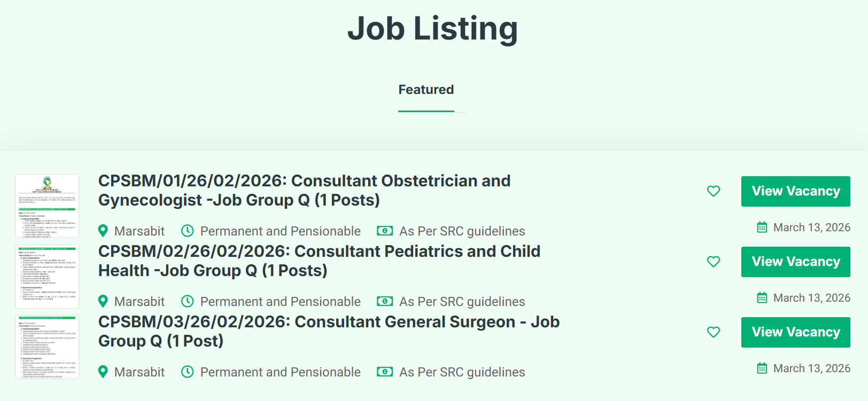Click the location pin icon for the Obstetrician vacancy

coord(103,231)
